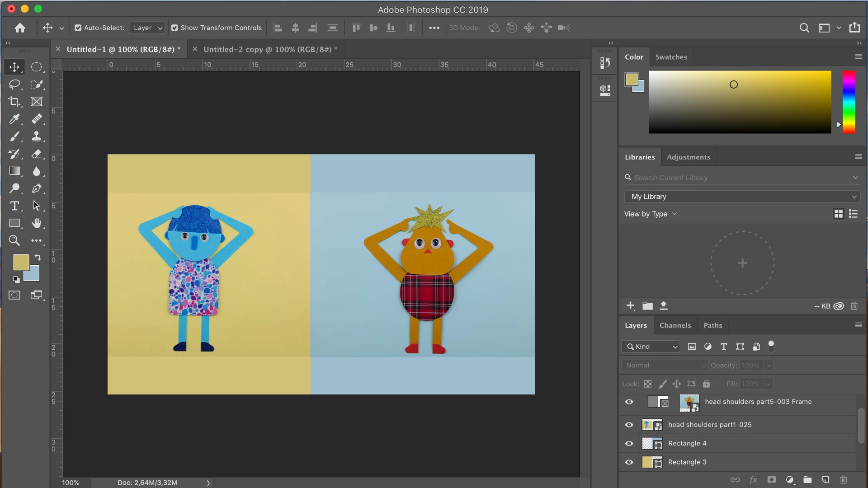The width and height of the screenshot is (868, 488).
Task: Expand the My Library dropdown
Action: [742, 197]
